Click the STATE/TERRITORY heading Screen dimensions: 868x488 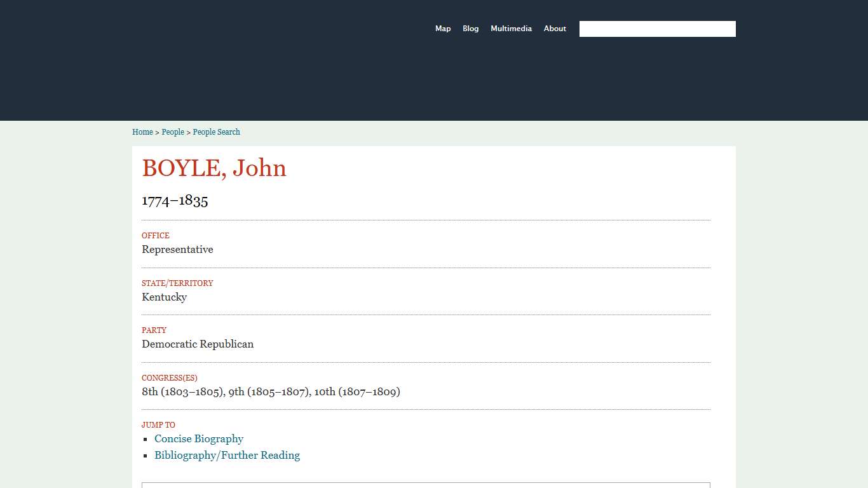pos(177,283)
